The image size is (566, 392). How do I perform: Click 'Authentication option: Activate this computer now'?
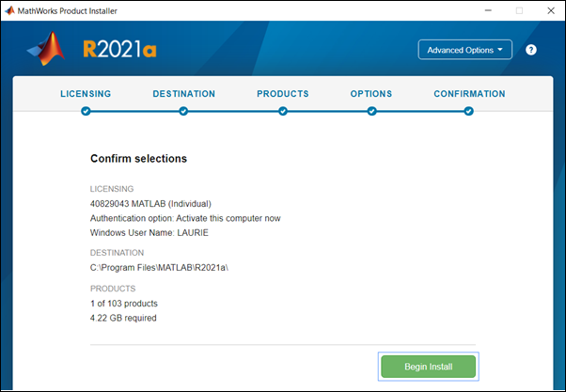pos(185,218)
